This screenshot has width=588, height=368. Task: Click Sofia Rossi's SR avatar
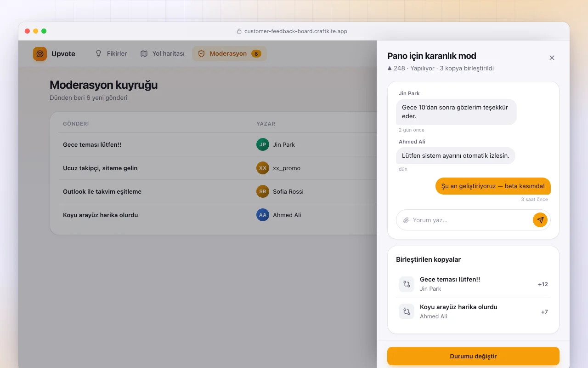click(263, 191)
